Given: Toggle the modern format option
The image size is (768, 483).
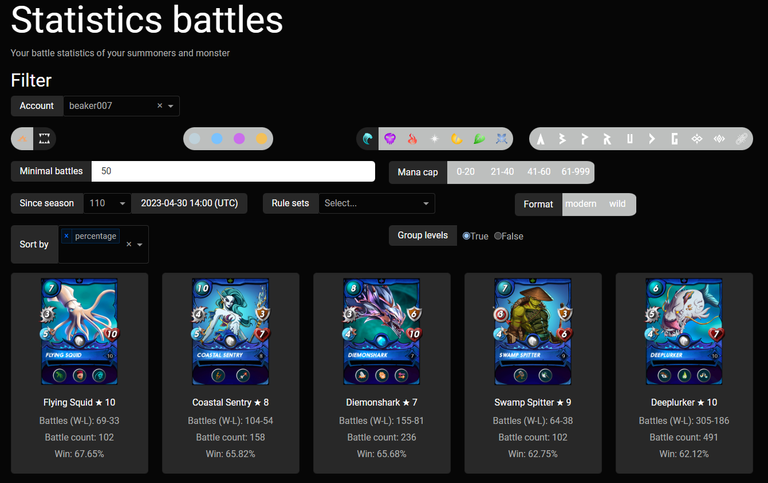Looking at the screenshot, I should [581, 204].
